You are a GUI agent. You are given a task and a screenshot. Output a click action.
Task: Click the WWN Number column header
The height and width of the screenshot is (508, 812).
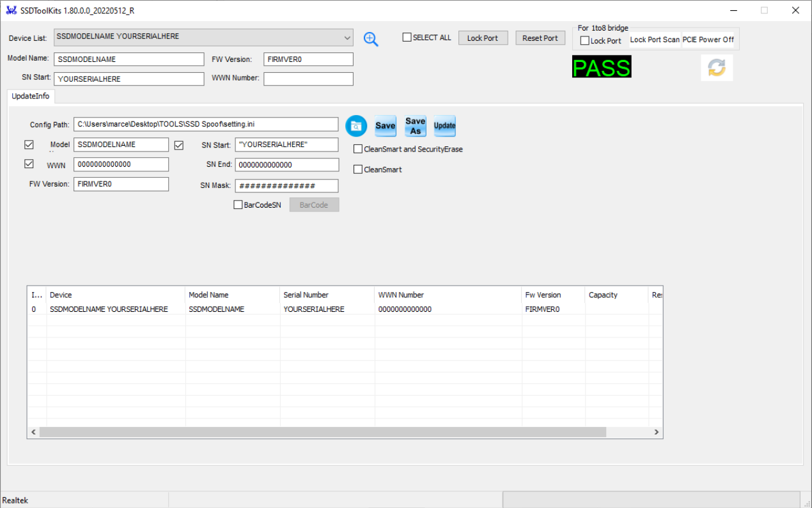pyautogui.click(x=448, y=295)
